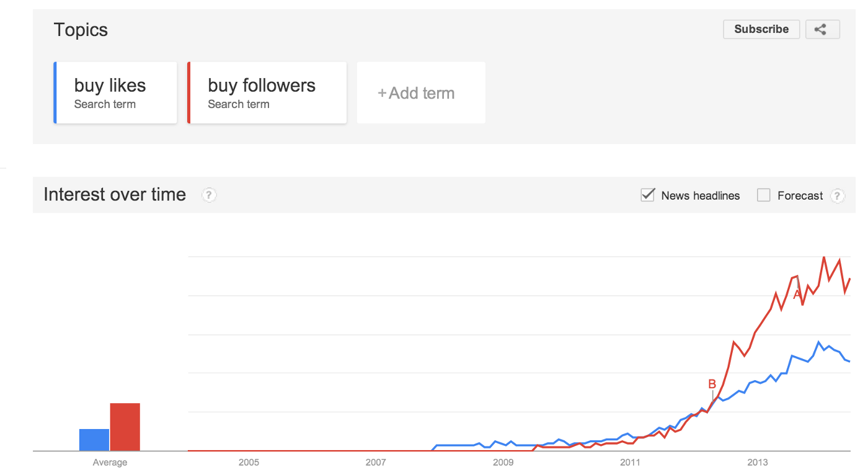868x475 pixels.
Task: Click the 2013 label on the time axis
Action: click(757, 462)
